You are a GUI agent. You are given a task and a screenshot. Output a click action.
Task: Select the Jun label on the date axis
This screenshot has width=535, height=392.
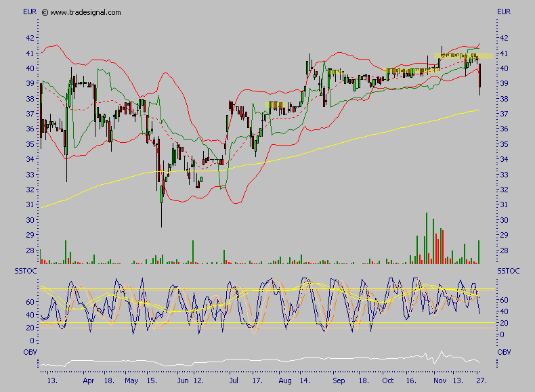click(183, 380)
